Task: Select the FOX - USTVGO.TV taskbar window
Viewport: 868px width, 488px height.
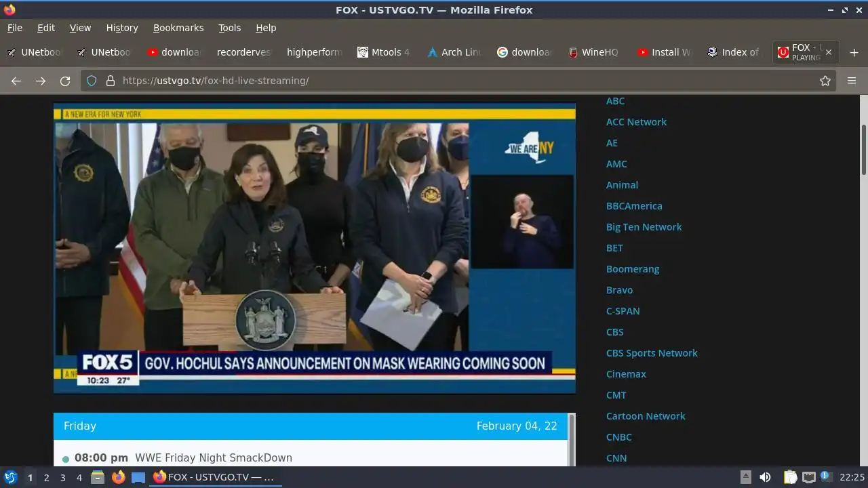Action: tap(214, 477)
